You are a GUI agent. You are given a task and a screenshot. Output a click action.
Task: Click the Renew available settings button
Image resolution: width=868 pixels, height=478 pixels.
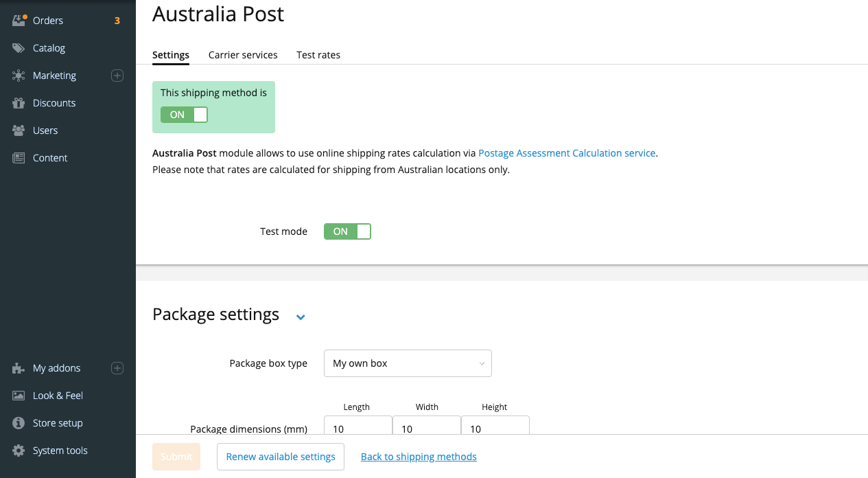coord(281,457)
